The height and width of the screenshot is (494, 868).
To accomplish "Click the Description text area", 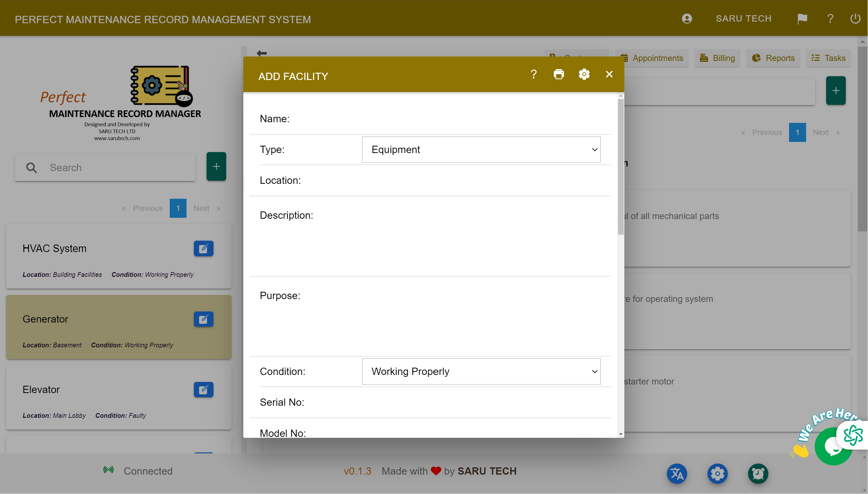I will tap(481, 236).
